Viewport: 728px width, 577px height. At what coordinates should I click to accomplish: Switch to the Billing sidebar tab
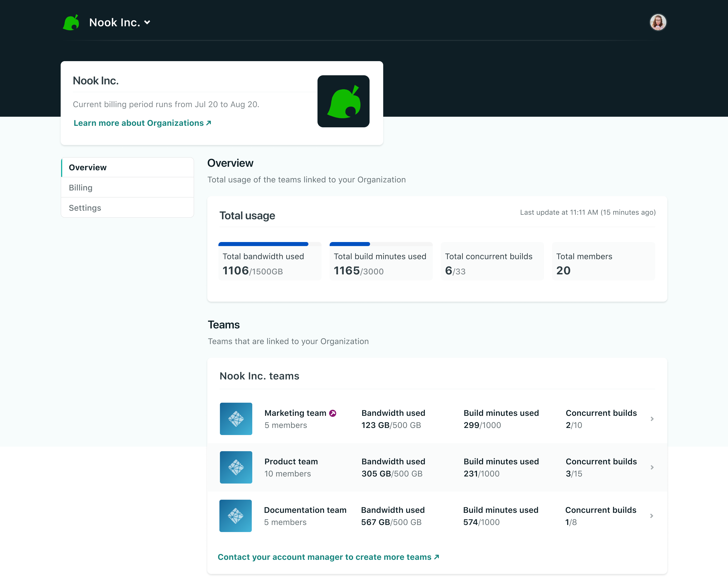127,188
